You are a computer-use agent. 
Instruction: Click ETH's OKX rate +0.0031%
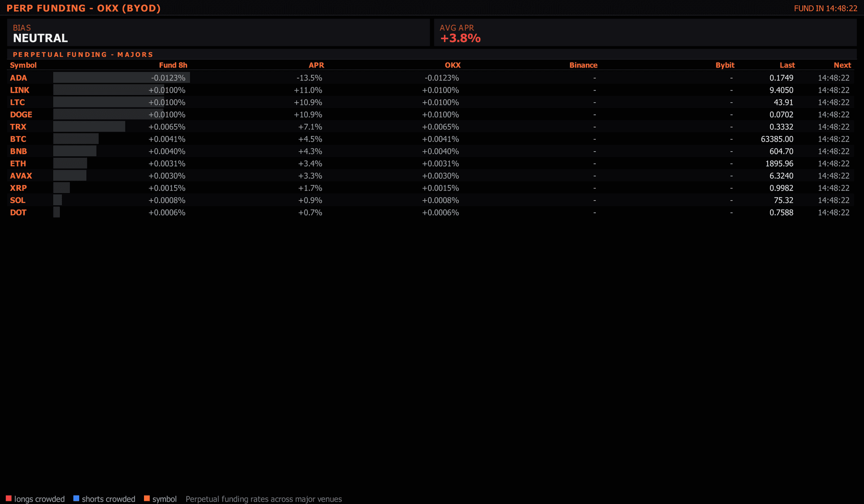pyautogui.click(x=441, y=163)
